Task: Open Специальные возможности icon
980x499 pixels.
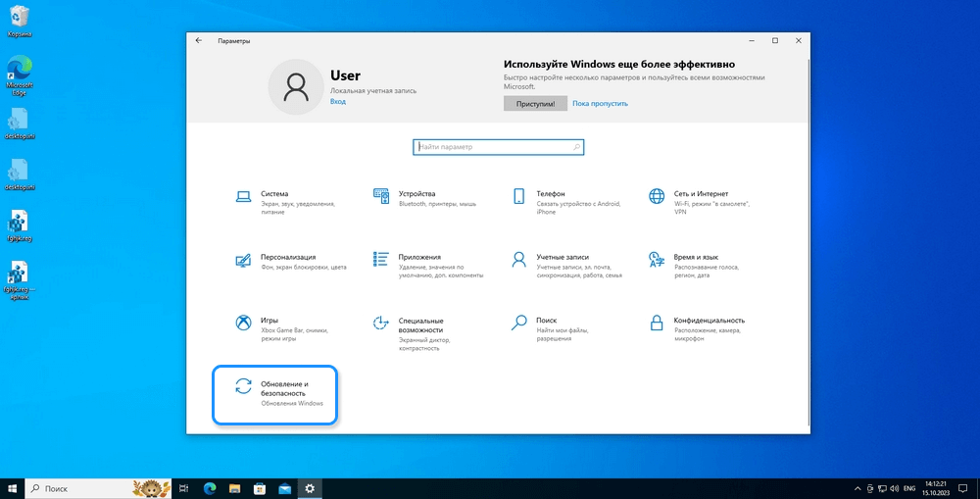Action: tap(382, 323)
